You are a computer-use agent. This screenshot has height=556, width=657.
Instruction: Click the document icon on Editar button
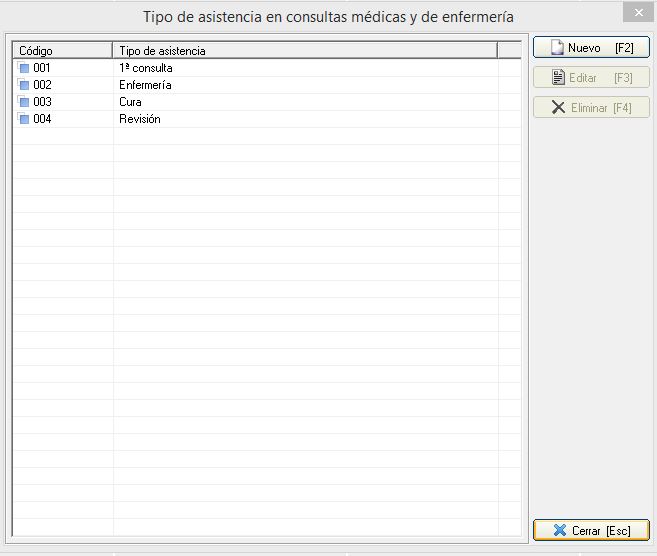pos(557,78)
